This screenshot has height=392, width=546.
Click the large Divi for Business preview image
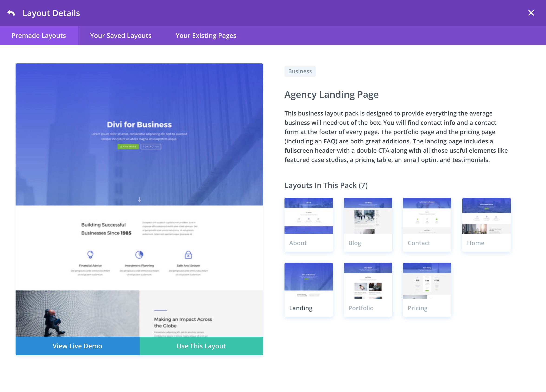point(139,200)
